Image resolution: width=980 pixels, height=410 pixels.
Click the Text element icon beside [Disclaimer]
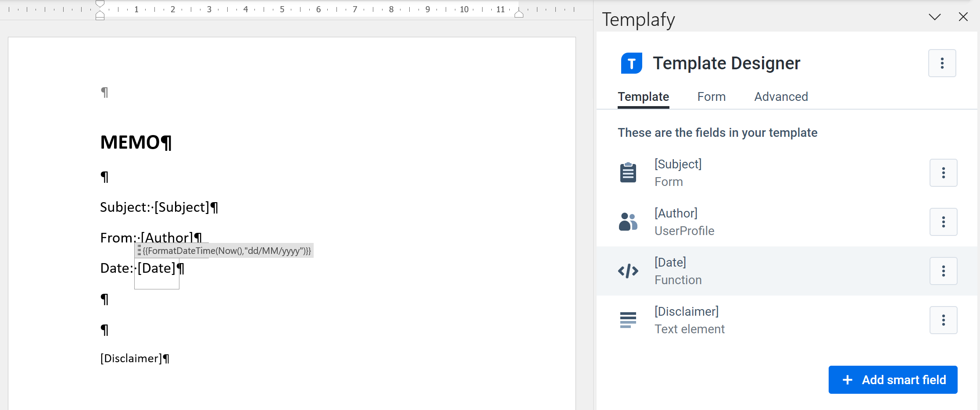[x=628, y=320]
